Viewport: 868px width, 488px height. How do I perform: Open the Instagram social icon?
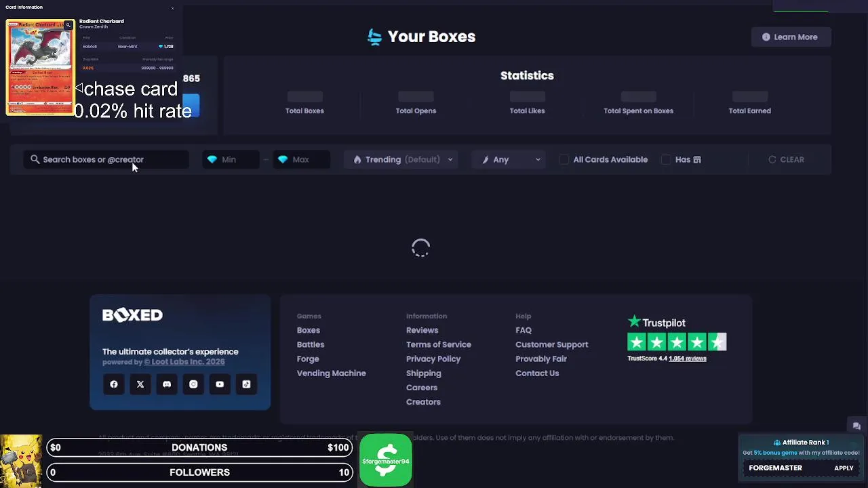(193, 384)
